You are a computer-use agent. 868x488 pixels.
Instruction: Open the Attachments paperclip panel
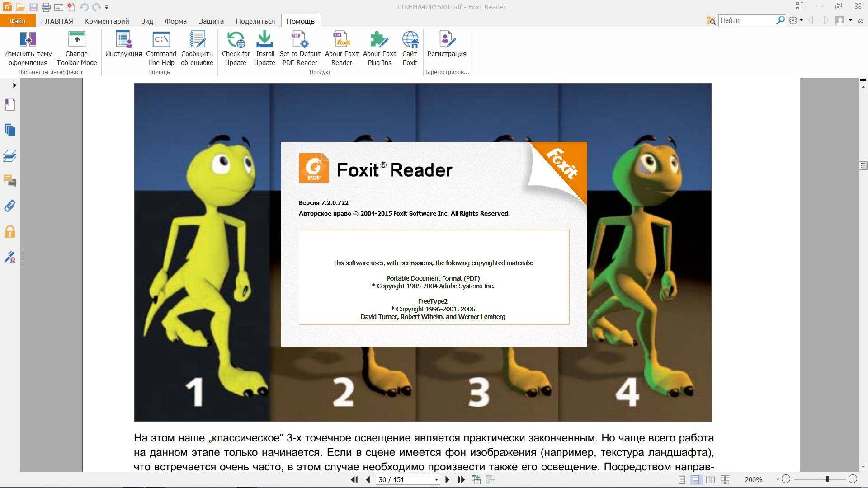10,206
